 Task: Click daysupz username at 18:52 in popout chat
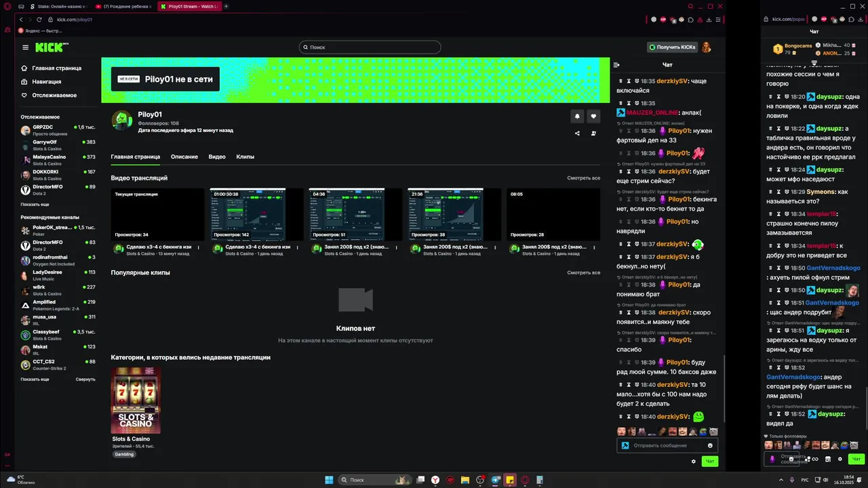[831, 413]
